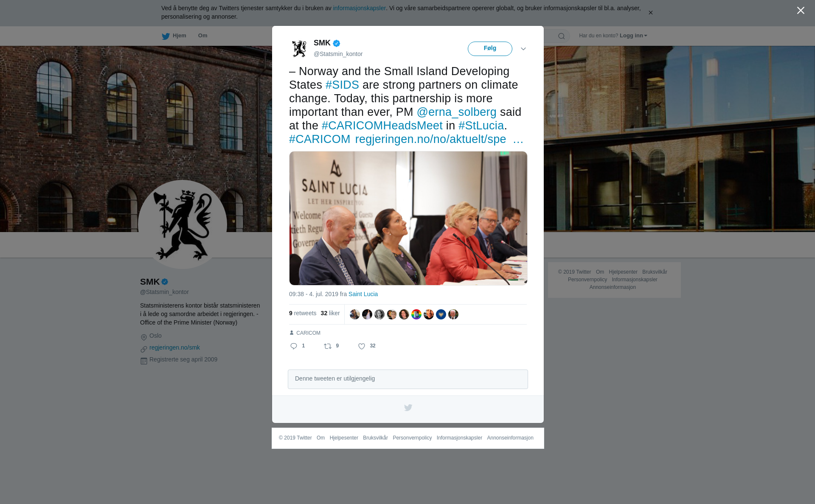Click the reply speech bubble icon

pyautogui.click(x=294, y=346)
